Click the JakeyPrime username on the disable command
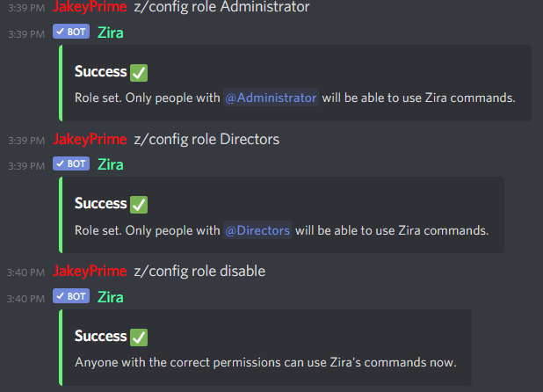Screen dimensions: 543x392 (x=90, y=271)
